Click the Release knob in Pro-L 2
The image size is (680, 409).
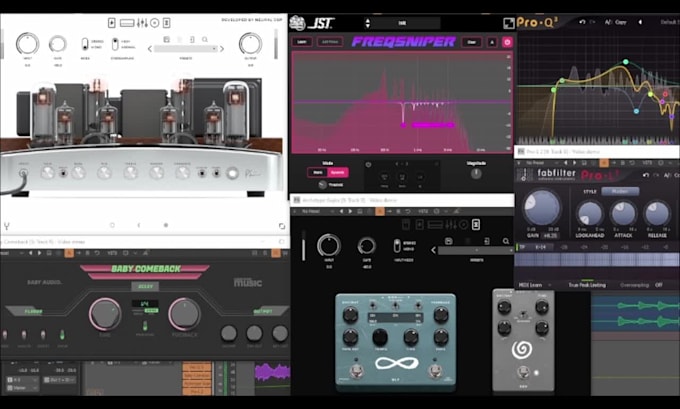coord(657,213)
